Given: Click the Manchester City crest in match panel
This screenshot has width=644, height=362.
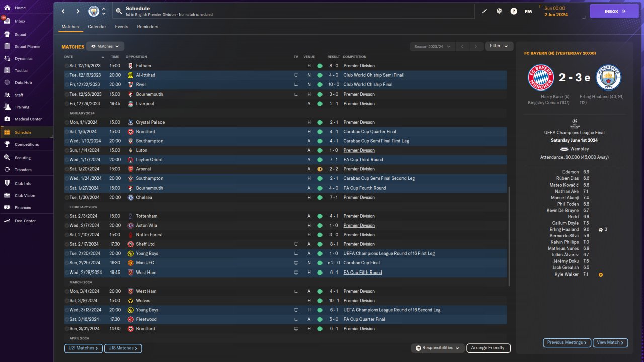Looking at the screenshot, I should pyautogui.click(x=608, y=77).
